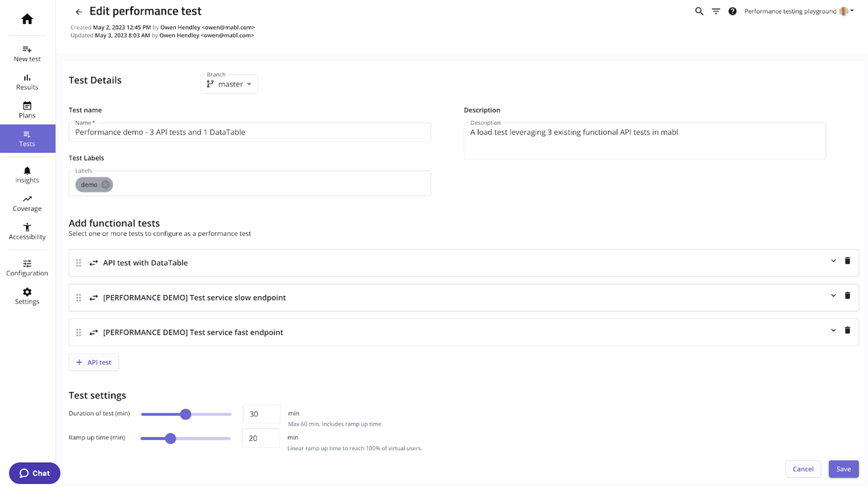Click the Ramp up time input showing 20
The image size is (868, 487).
pyautogui.click(x=261, y=438)
